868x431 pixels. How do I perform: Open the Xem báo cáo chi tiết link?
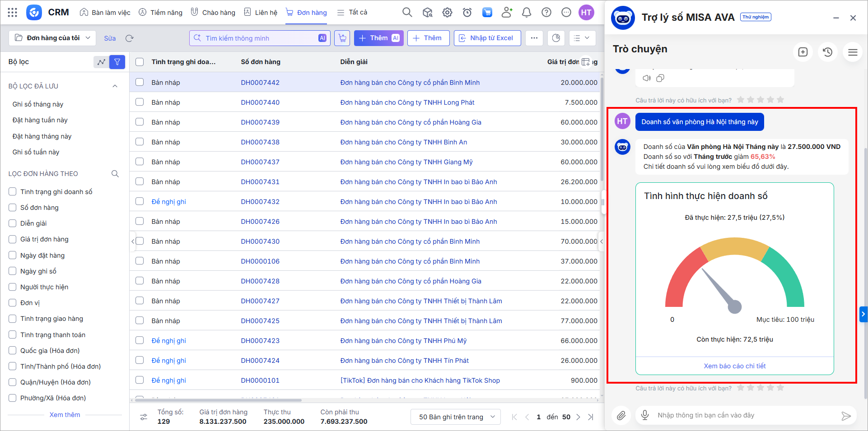[734, 366]
